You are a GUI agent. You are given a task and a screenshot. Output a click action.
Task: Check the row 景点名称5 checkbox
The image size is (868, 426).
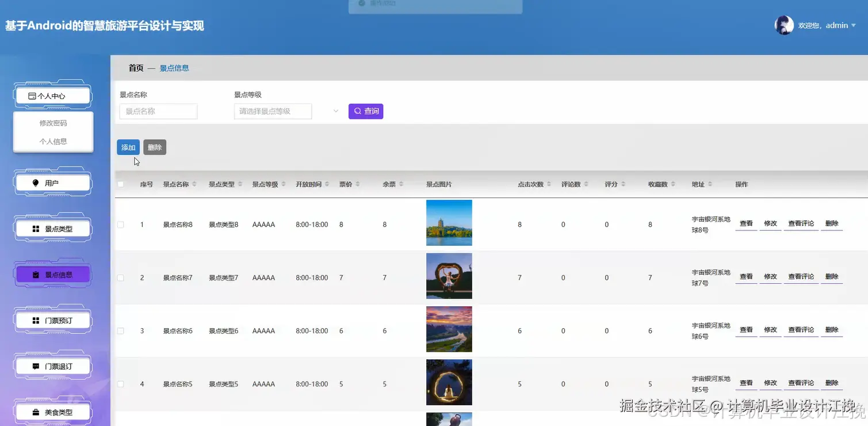tap(121, 384)
